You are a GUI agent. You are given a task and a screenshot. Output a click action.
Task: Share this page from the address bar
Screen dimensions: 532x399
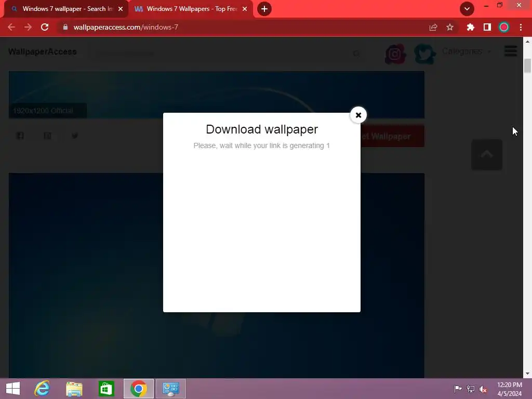coord(433,27)
